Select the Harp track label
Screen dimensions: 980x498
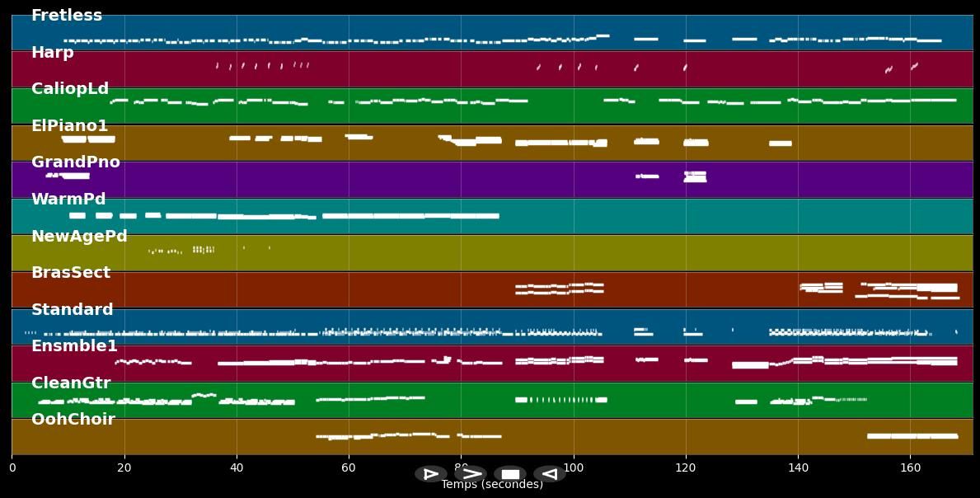coord(53,53)
